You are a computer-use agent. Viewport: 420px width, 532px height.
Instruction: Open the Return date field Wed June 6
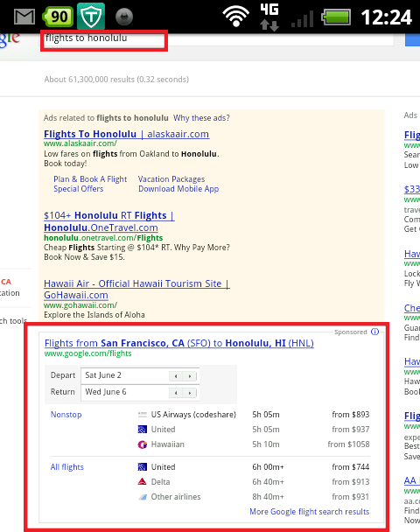[x=140, y=393]
